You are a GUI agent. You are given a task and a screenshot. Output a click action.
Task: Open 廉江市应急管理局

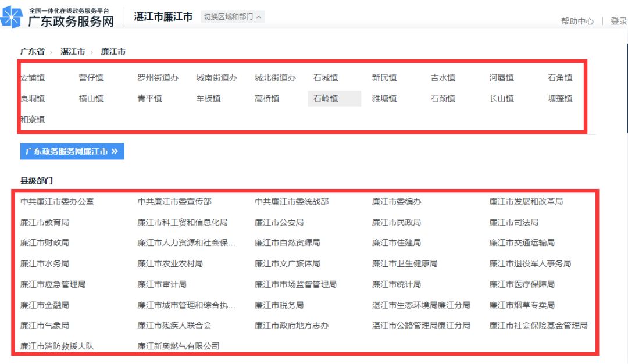tap(53, 284)
